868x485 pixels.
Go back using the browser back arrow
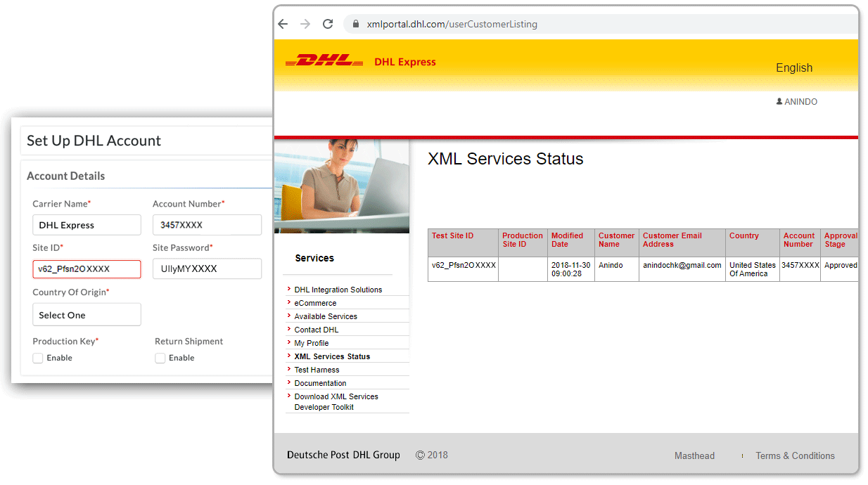pos(283,23)
